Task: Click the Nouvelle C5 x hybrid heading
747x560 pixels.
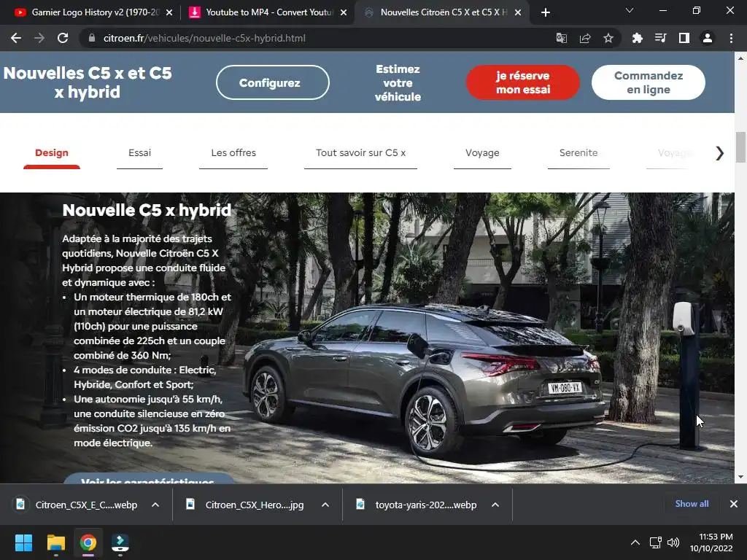Action: (x=147, y=210)
